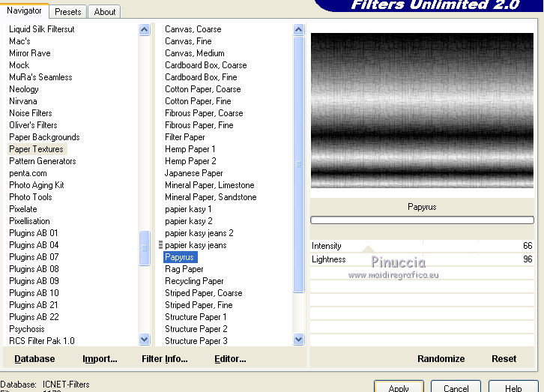Switch to the Presets tab

(68, 12)
